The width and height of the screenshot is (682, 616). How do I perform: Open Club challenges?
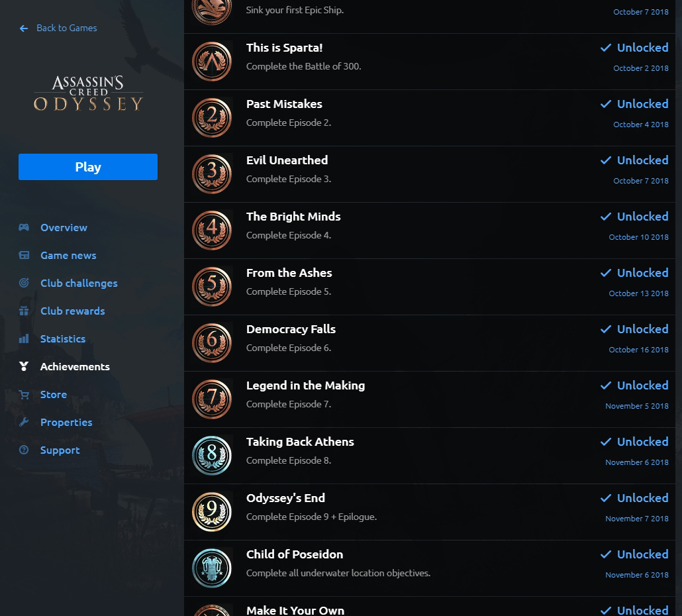click(x=79, y=283)
